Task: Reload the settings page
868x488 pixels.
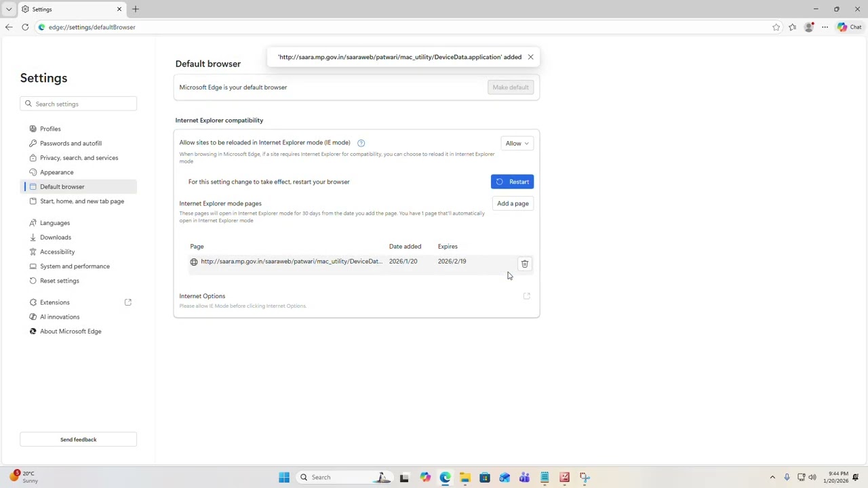Action: [x=25, y=27]
